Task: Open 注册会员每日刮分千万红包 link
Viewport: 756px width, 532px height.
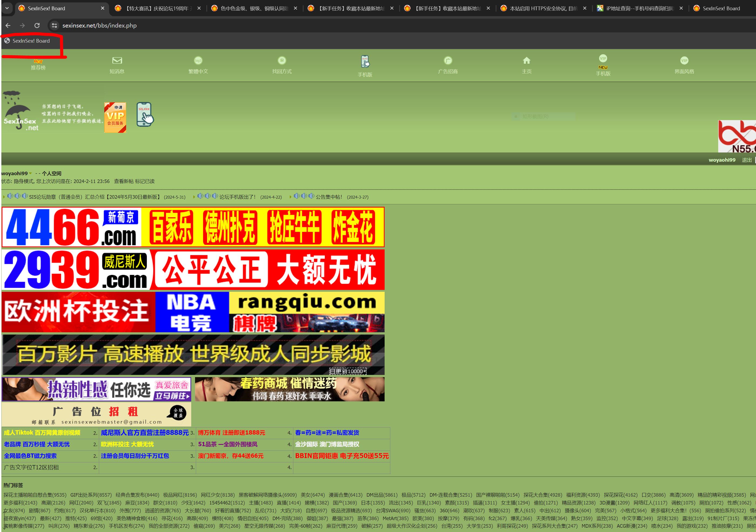Action: 135,456
